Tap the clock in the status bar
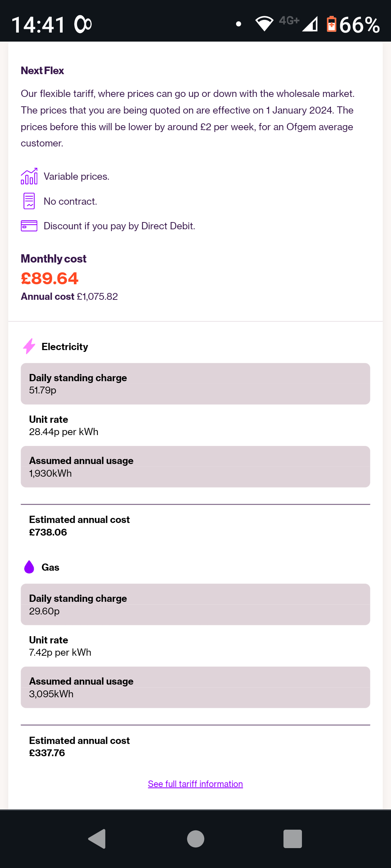Screen dimensions: 391x868 click(38, 25)
